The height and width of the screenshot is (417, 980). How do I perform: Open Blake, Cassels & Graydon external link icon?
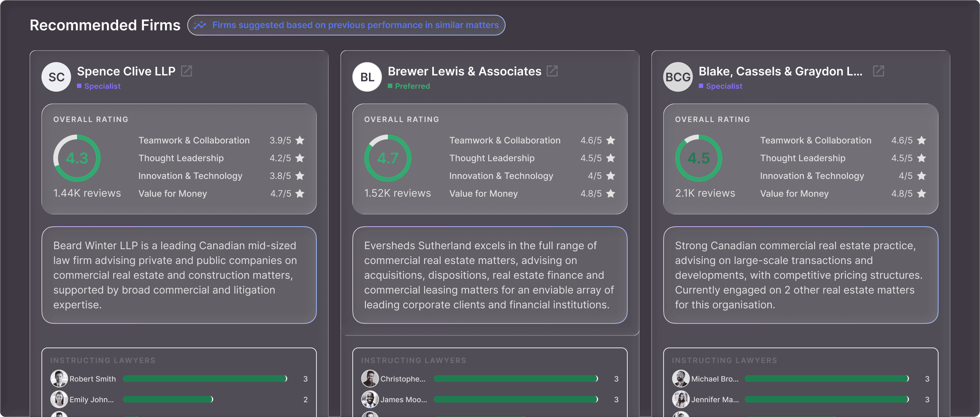(878, 71)
